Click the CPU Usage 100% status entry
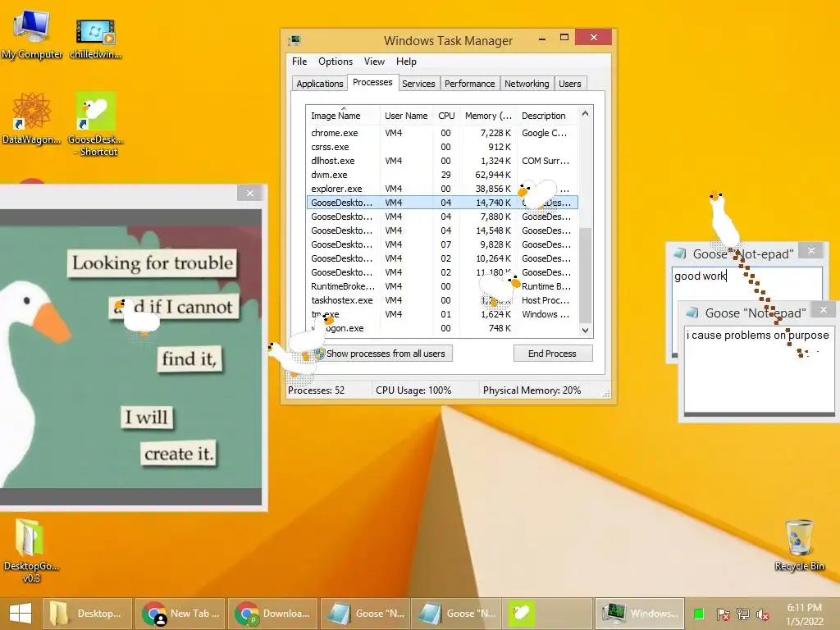This screenshot has height=630, width=840. [413, 390]
